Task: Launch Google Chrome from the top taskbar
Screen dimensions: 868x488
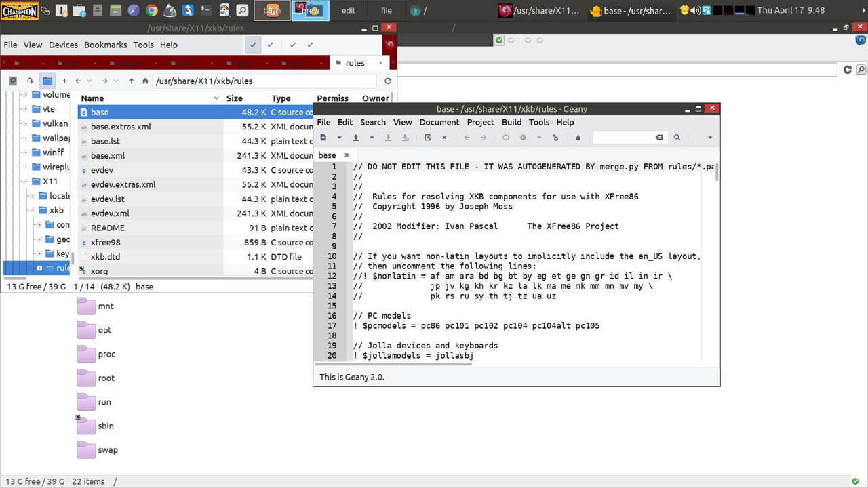Action: coord(152,9)
